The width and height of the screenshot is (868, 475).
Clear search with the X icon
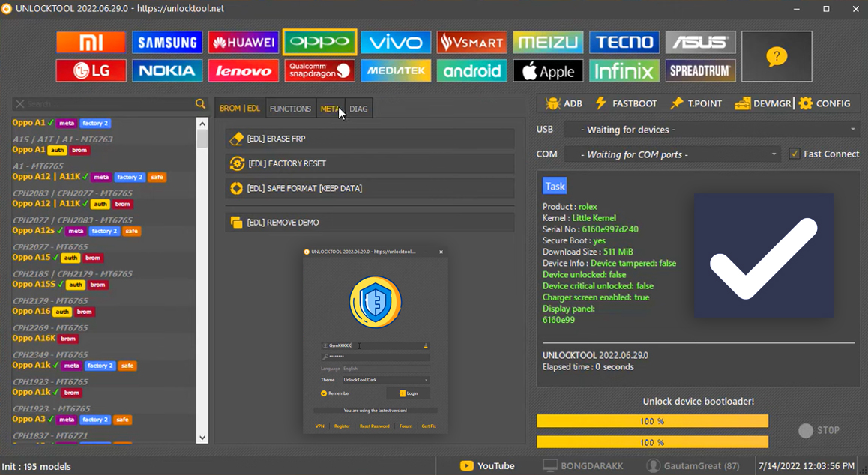20,103
